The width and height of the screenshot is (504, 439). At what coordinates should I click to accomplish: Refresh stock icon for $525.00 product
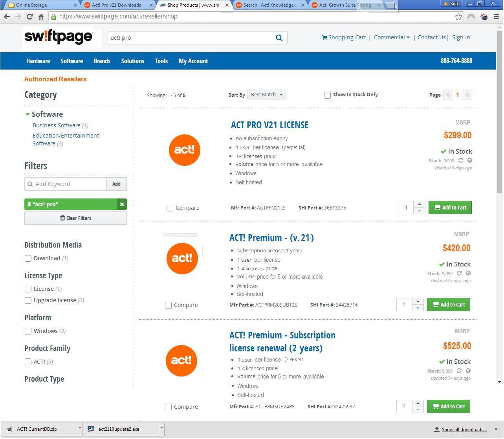pyautogui.click(x=459, y=371)
